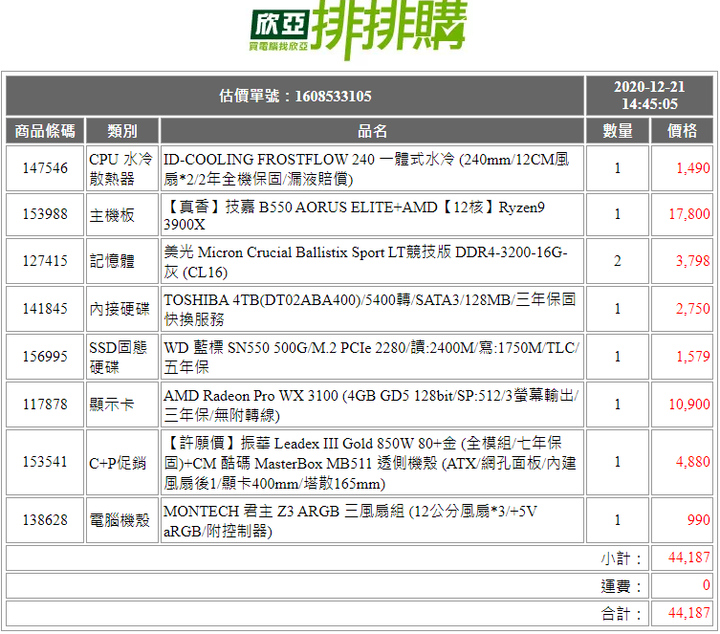Click price 2,750
The image size is (720, 634).
pyautogui.click(x=693, y=309)
